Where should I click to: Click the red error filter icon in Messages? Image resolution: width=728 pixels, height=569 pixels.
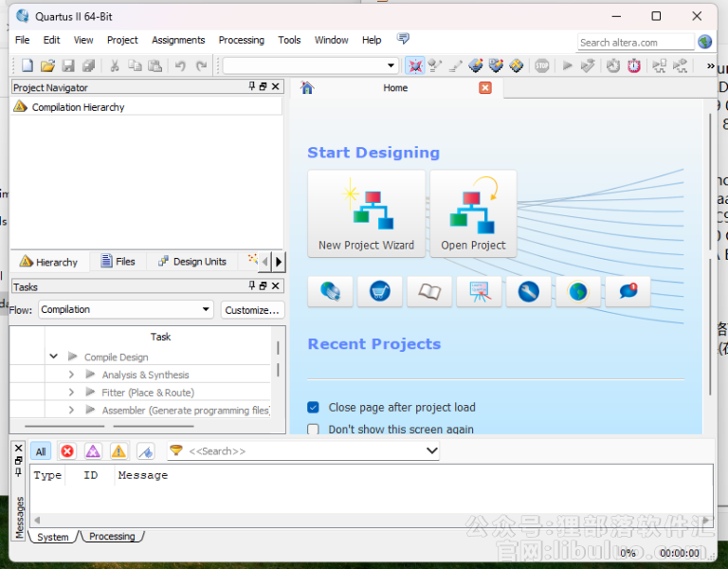(67, 451)
